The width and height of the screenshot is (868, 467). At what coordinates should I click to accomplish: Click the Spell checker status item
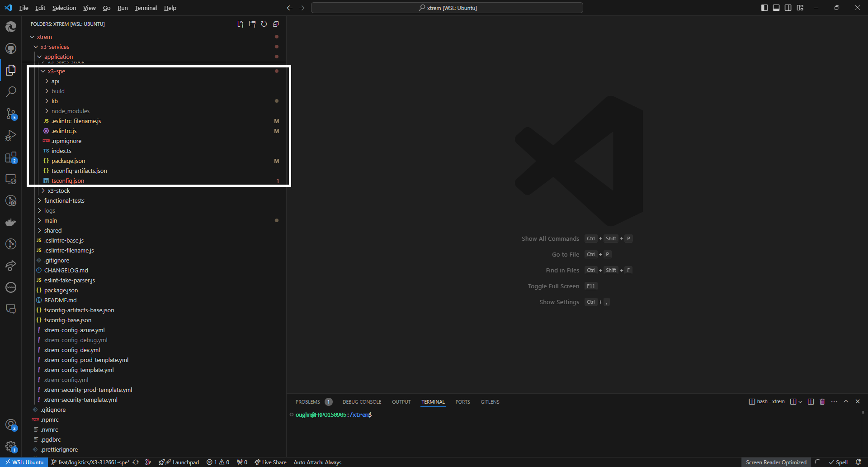pos(838,462)
